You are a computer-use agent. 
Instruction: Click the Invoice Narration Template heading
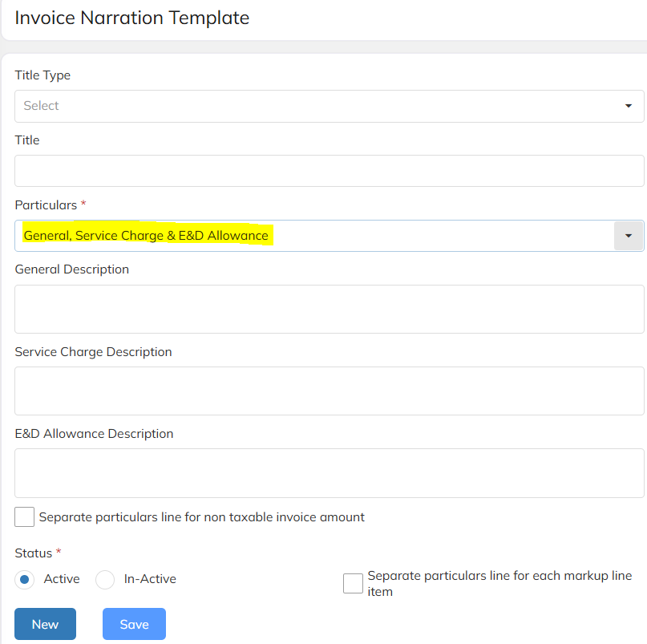click(x=132, y=18)
